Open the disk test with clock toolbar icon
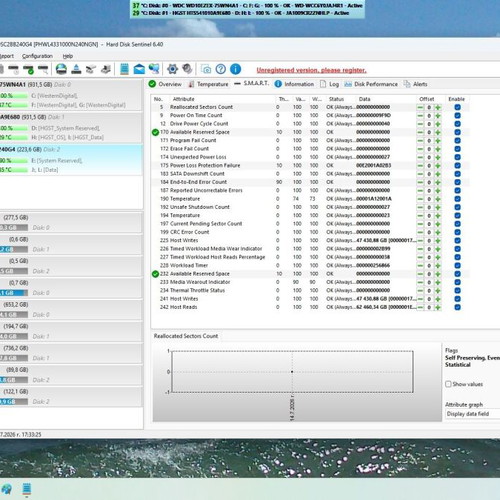 13,69
